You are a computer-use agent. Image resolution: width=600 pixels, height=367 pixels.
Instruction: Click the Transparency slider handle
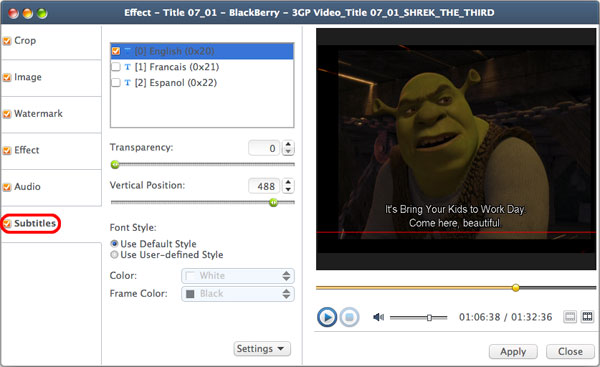[115, 165]
